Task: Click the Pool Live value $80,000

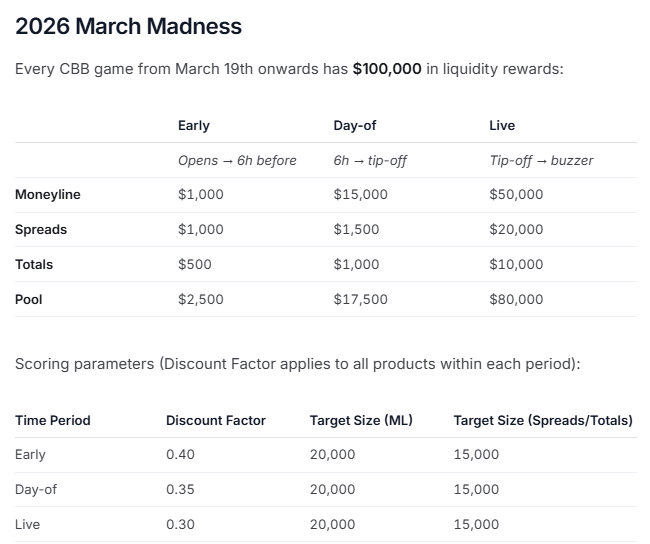Action: click(516, 299)
